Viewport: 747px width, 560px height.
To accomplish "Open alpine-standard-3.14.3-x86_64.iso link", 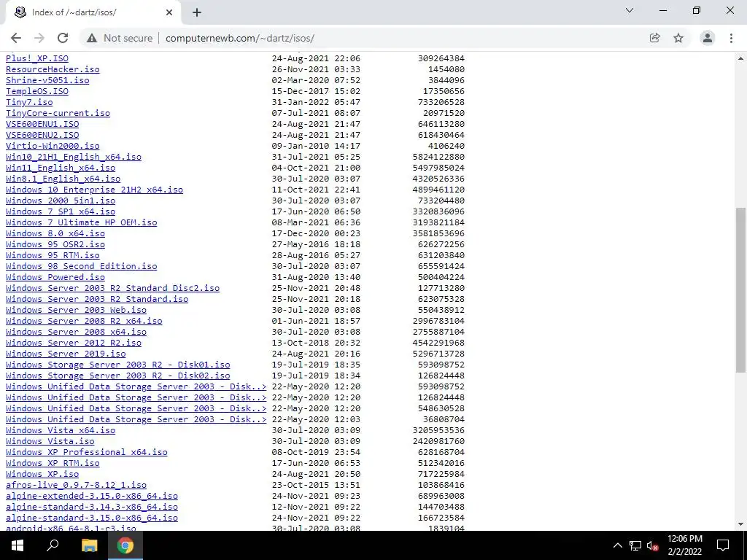I will coord(92,507).
